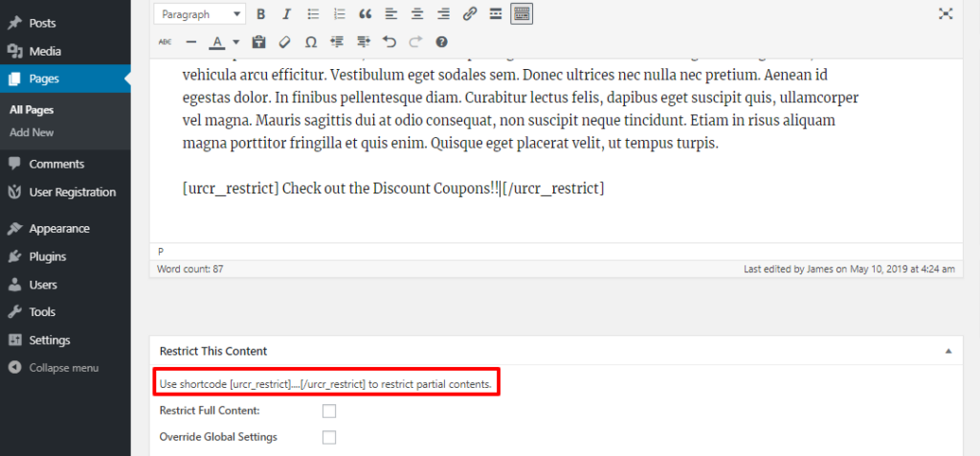Image resolution: width=980 pixels, height=456 pixels.
Task: Go to All Pages
Action: coord(32,110)
